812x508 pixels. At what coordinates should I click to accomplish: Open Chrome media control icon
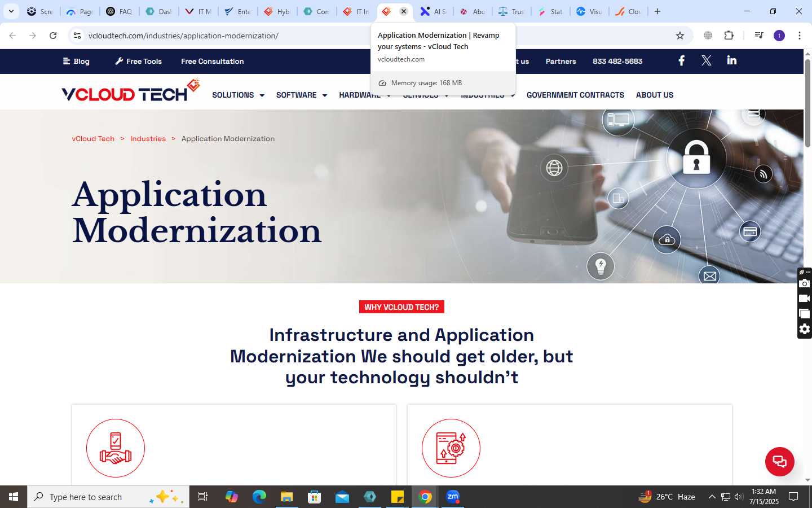coord(759,36)
